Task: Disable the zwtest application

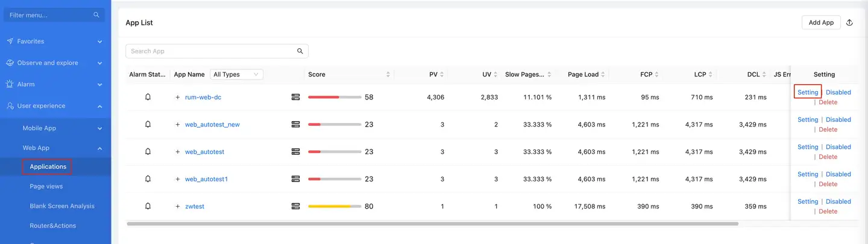Action: coord(838,201)
